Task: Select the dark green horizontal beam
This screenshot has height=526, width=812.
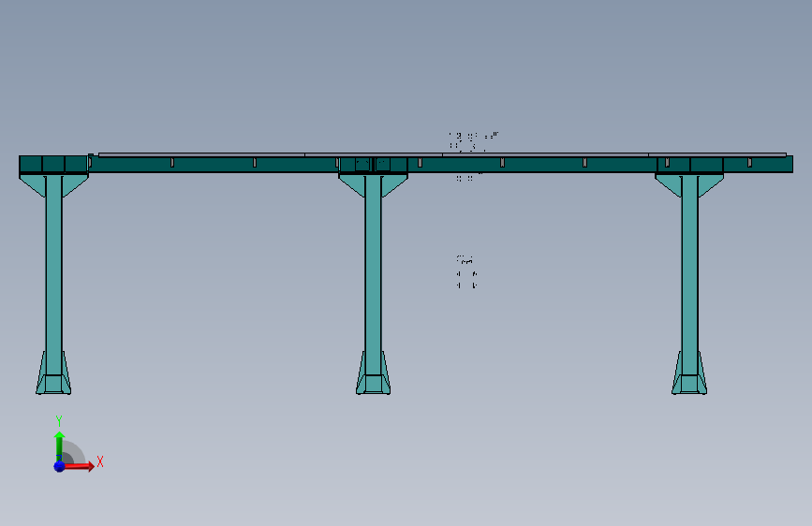Action: point(406,165)
